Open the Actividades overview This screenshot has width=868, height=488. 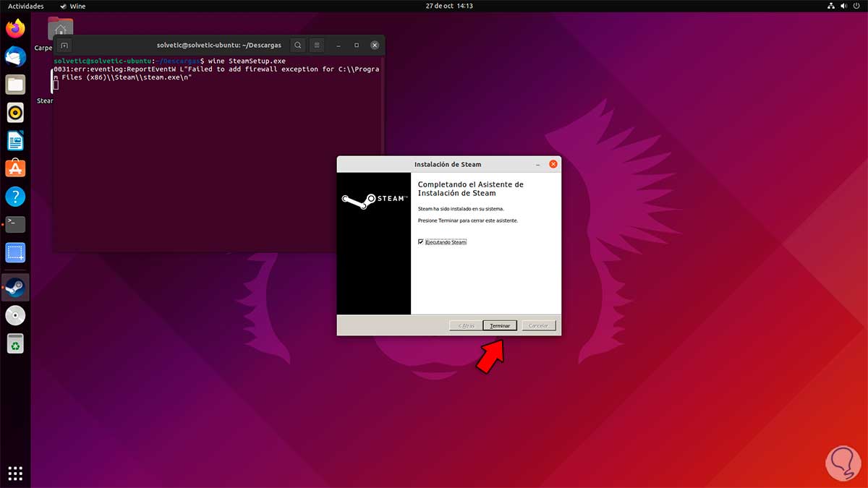coord(26,6)
